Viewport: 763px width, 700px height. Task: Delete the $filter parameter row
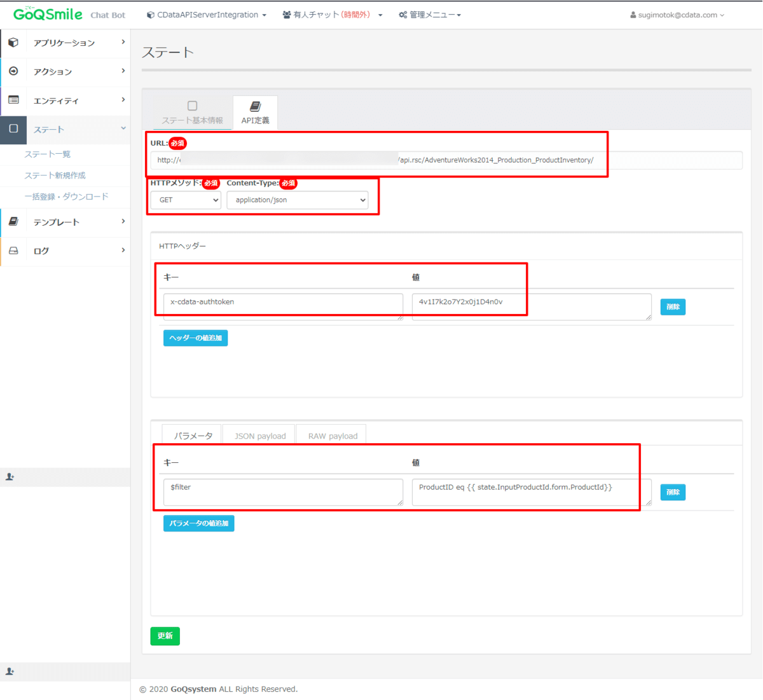point(673,492)
